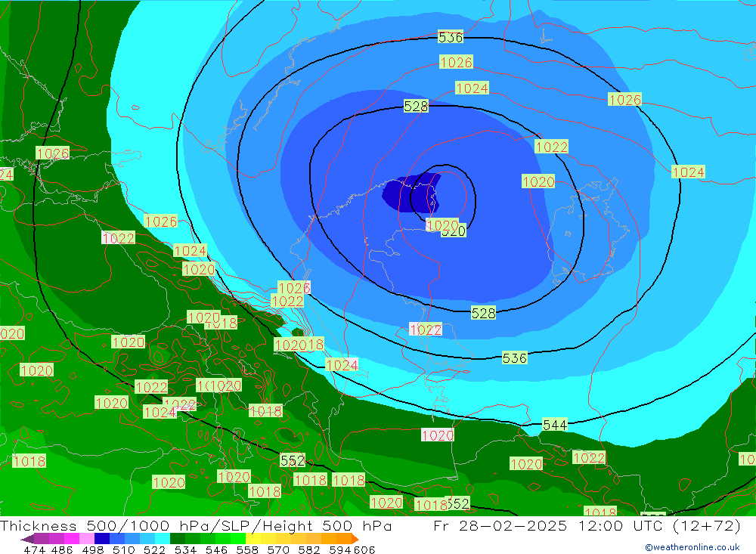Screen dimensions: 756x554
Task: Click the 536 label above the 1026 label
Action: click(451, 37)
